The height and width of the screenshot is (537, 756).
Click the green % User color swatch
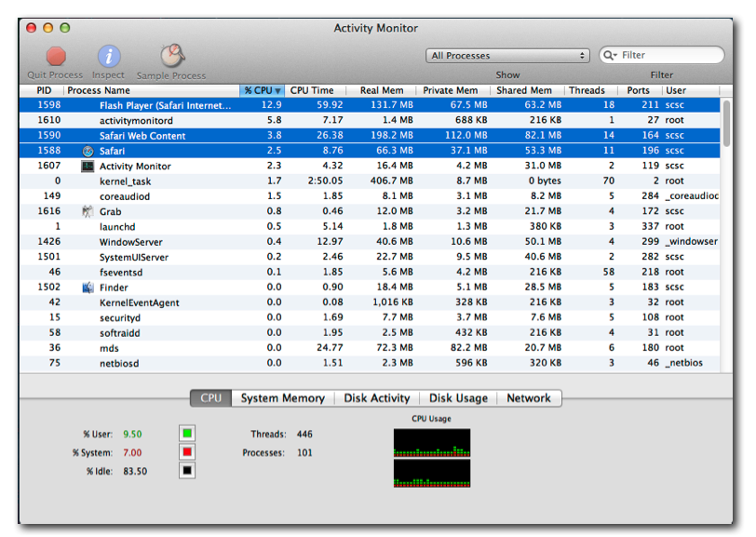185,433
